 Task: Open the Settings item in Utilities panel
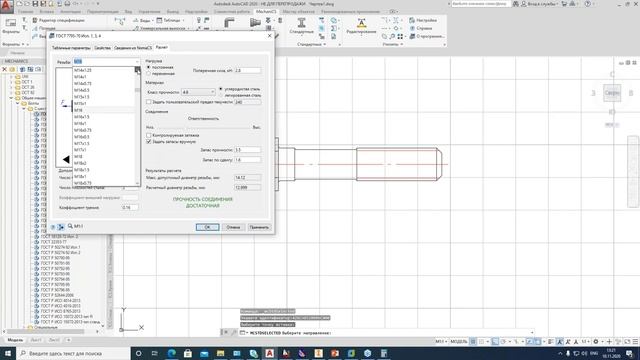[x=423, y=20]
